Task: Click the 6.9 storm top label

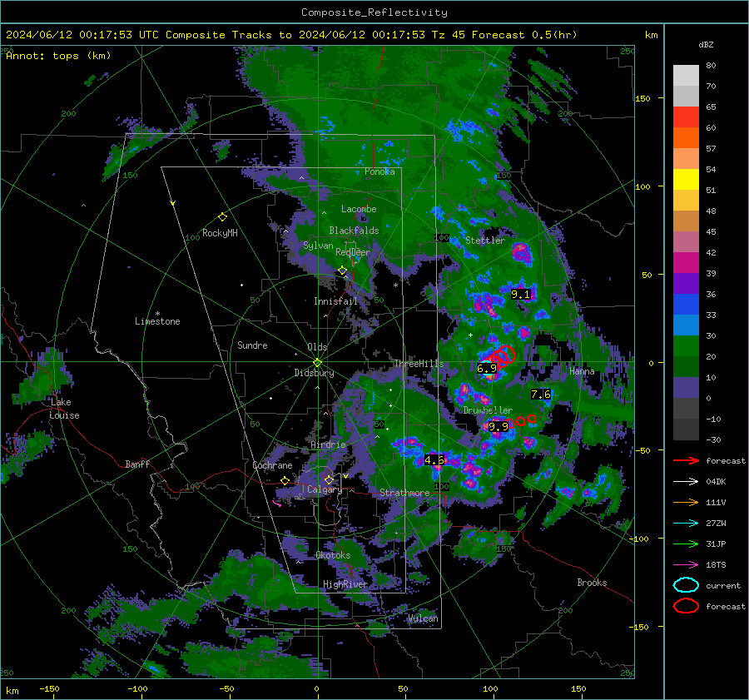Action: click(x=487, y=369)
